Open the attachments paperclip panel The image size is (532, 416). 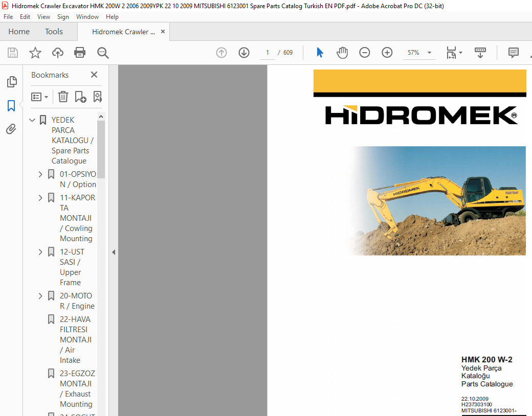(x=11, y=129)
